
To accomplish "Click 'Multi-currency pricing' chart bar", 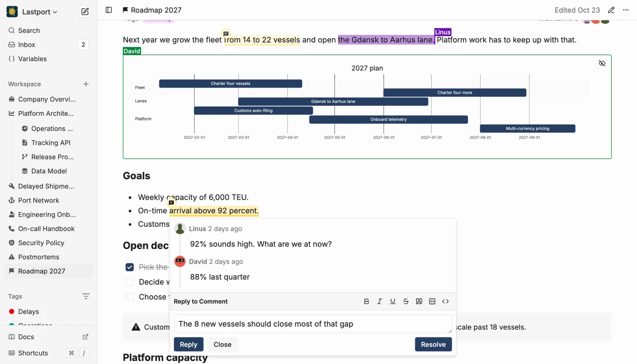I will pos(528,128).
